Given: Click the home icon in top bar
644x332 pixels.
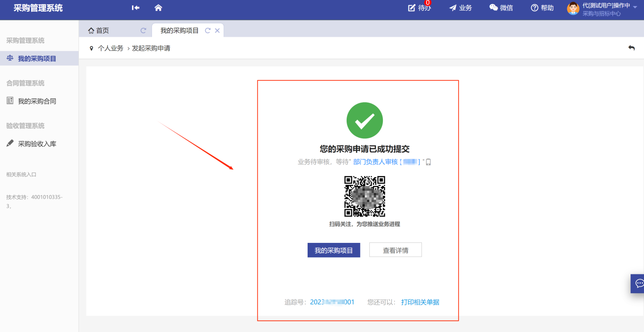Looking at the screenshot, I should click(x=158, y=8).
